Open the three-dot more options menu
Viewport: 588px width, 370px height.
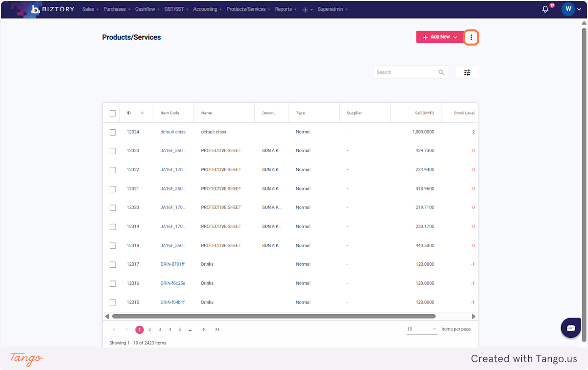click(x=471, y=37)
